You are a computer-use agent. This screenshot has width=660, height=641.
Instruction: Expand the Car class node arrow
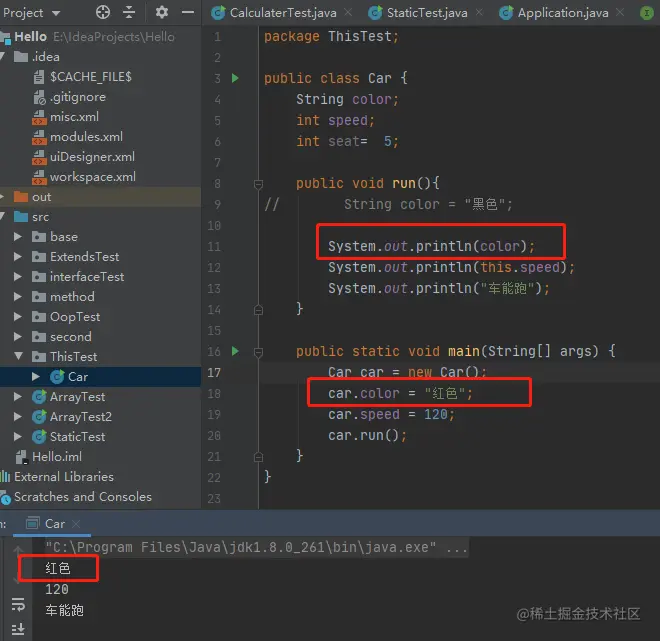[36, 377]
